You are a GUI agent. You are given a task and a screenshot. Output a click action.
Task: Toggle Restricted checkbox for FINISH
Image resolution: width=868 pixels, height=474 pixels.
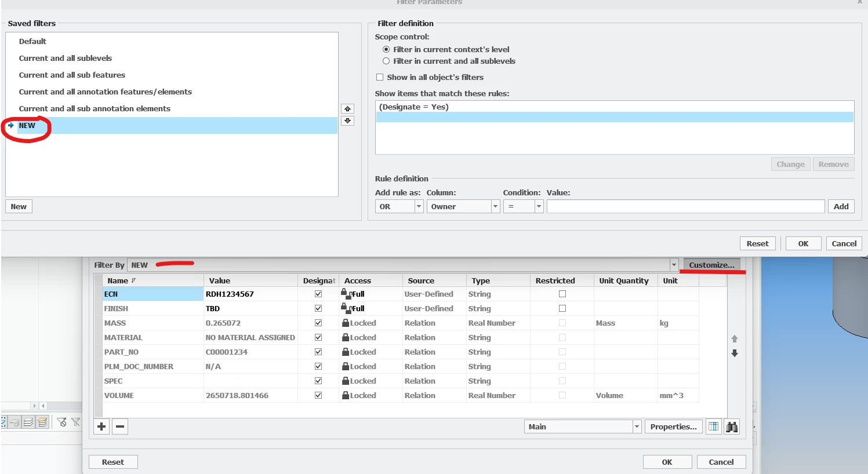click(x=562, y=308)
